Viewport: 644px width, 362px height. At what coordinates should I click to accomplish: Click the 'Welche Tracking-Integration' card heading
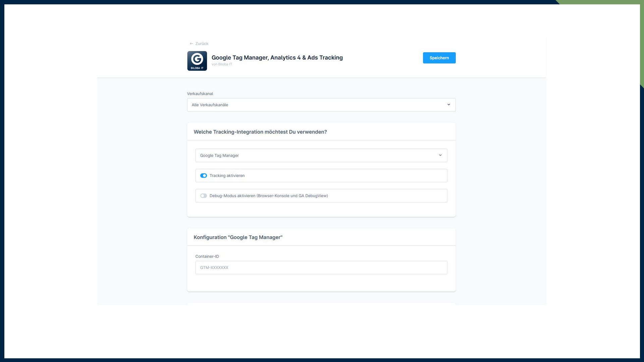[260, 132]
